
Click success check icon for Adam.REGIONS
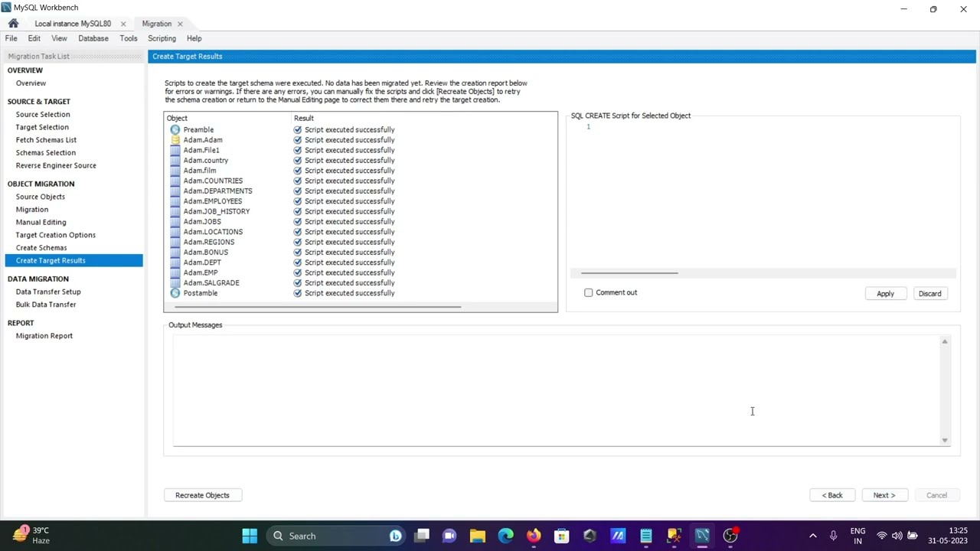(298, 242)
